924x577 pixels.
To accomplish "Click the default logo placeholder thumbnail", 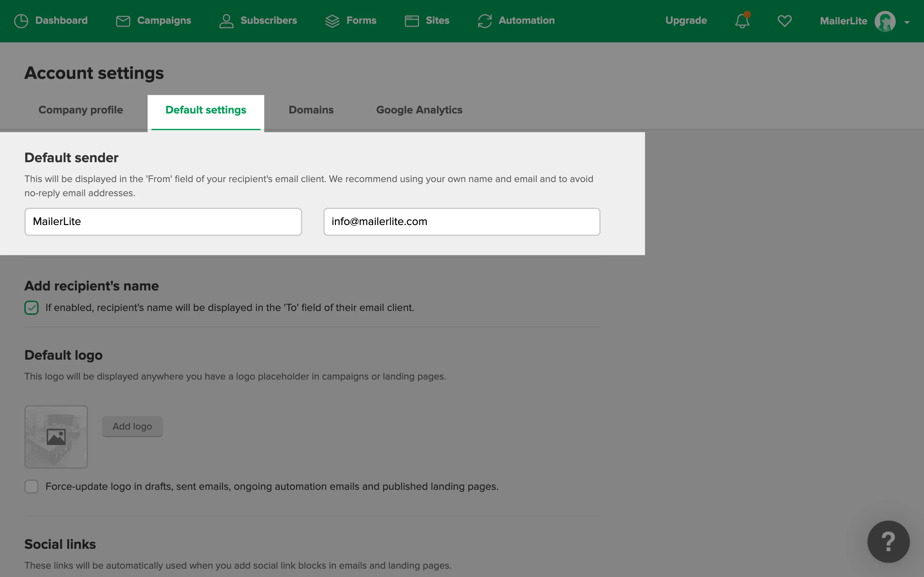I will [x=56, y=437].
